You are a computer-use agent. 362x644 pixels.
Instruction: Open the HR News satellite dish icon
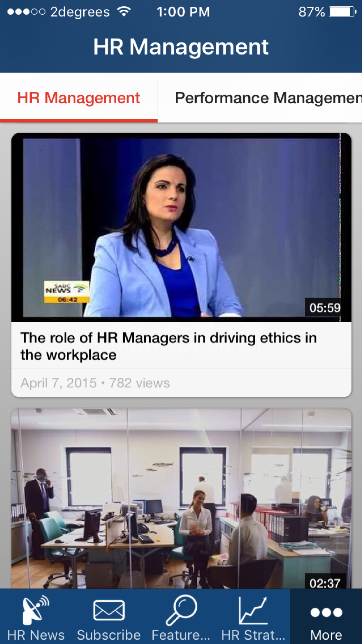click(36, 610)
